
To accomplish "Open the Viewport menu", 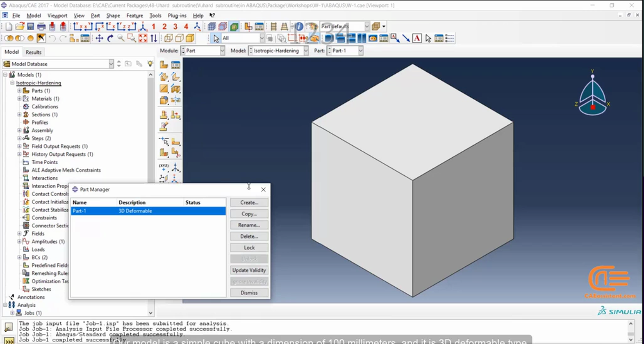I will point(57,16).
